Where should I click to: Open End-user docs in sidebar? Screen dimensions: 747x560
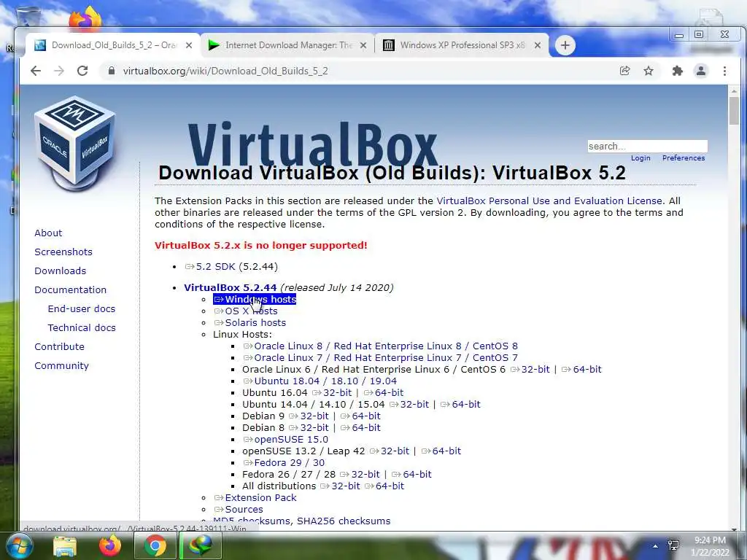coord(82,308)
